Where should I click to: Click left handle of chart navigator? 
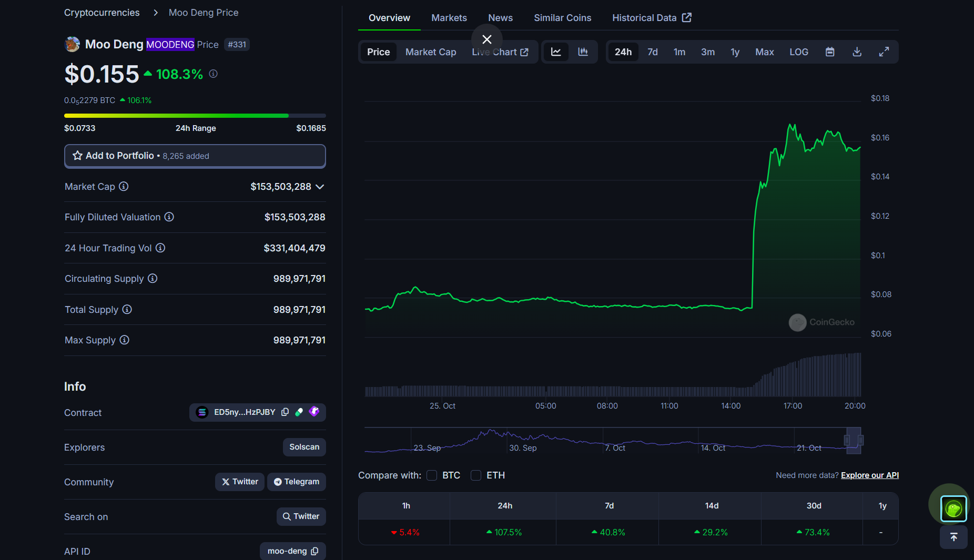[847, 441]
